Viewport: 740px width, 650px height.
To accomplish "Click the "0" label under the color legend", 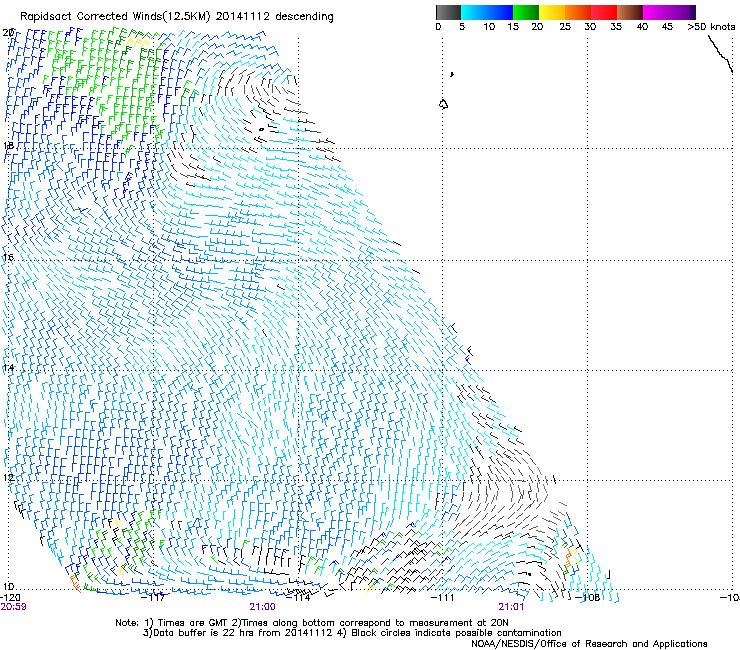I will [438, 27].
